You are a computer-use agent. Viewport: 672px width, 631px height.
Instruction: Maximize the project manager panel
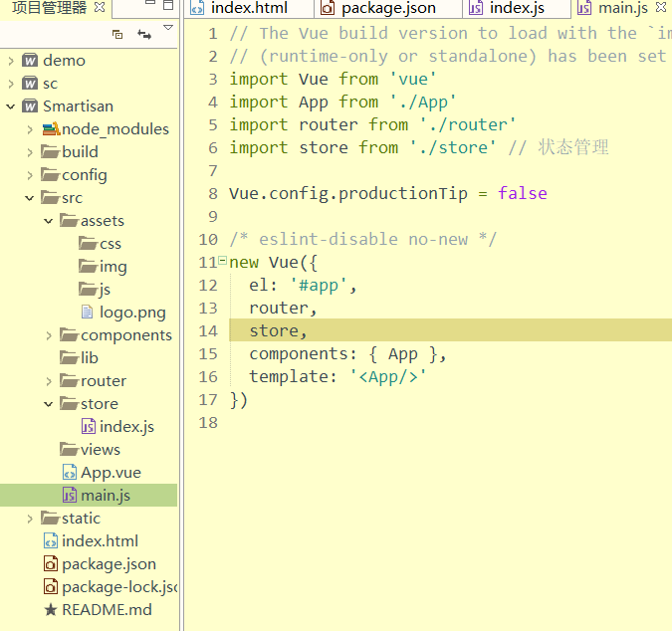pyautogui.click(x=168, y=5)
